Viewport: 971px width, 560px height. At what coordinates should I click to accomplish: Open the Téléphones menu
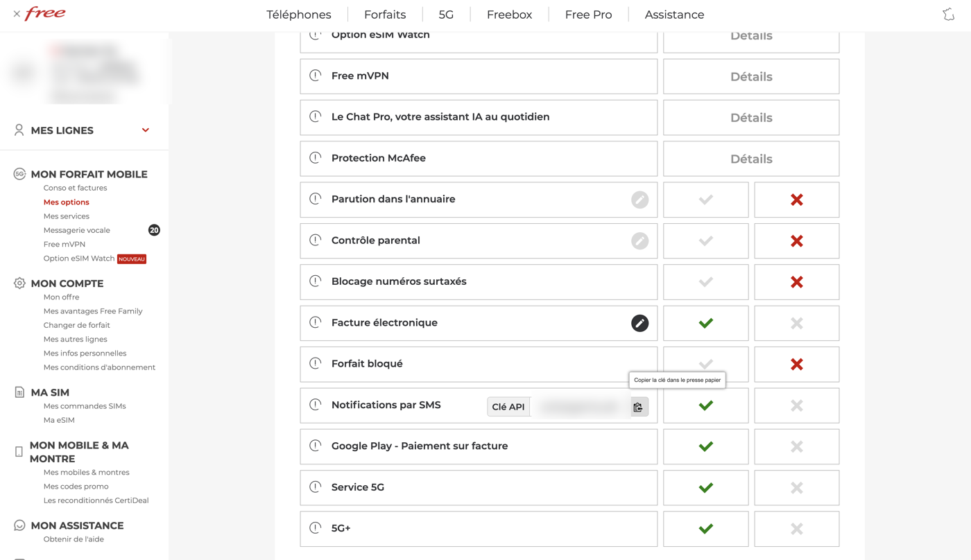(299, 15)
